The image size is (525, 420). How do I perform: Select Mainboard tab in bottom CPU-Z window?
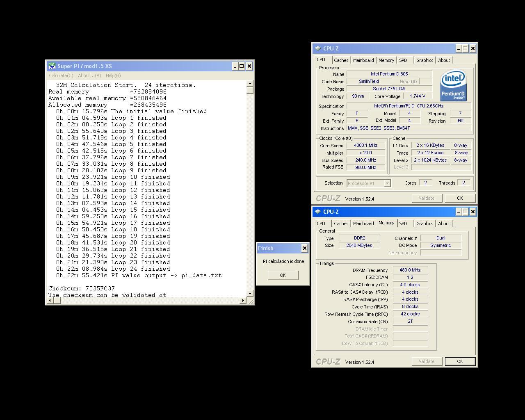point(363,224)
